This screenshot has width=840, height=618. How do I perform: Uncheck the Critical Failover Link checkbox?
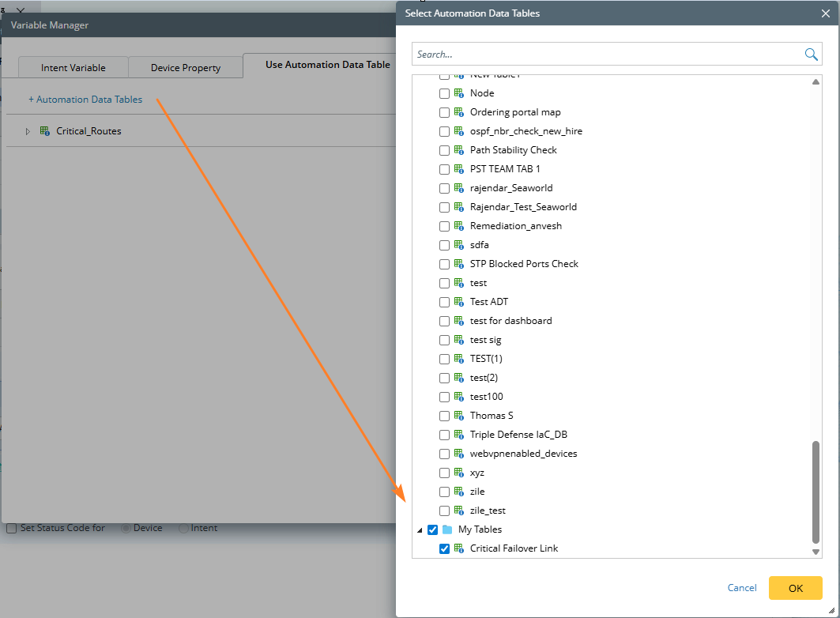(444, 549)
